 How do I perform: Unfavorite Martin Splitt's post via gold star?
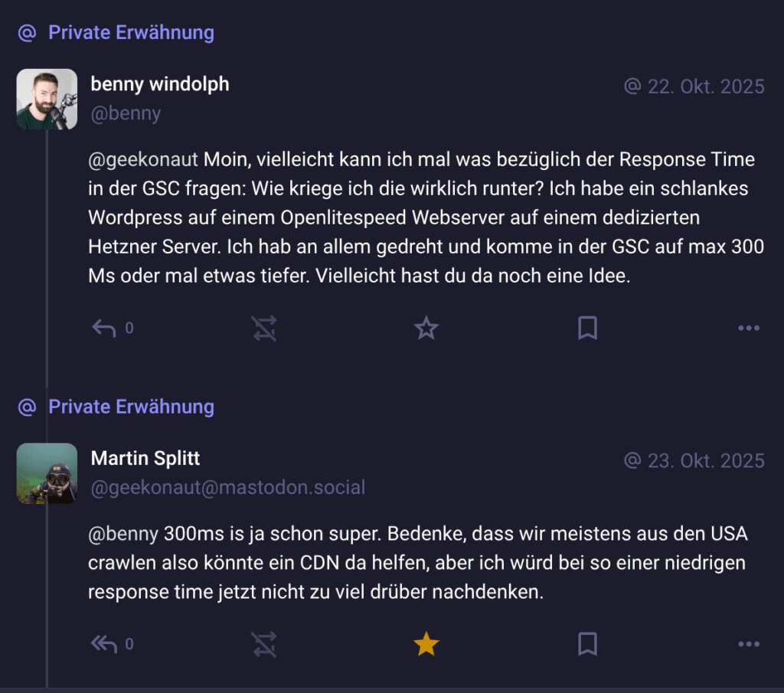(x=426, y=644)
